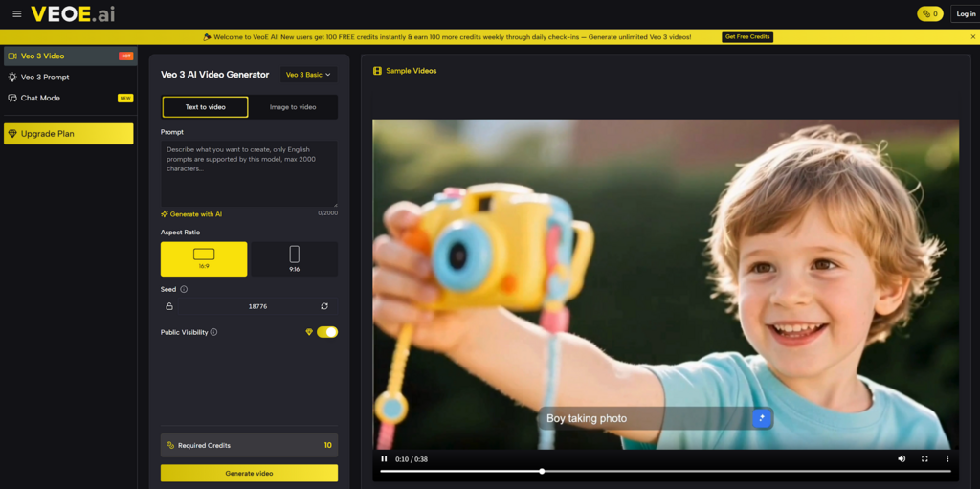Open Veo 3 Prompt in sidebar

45,77
